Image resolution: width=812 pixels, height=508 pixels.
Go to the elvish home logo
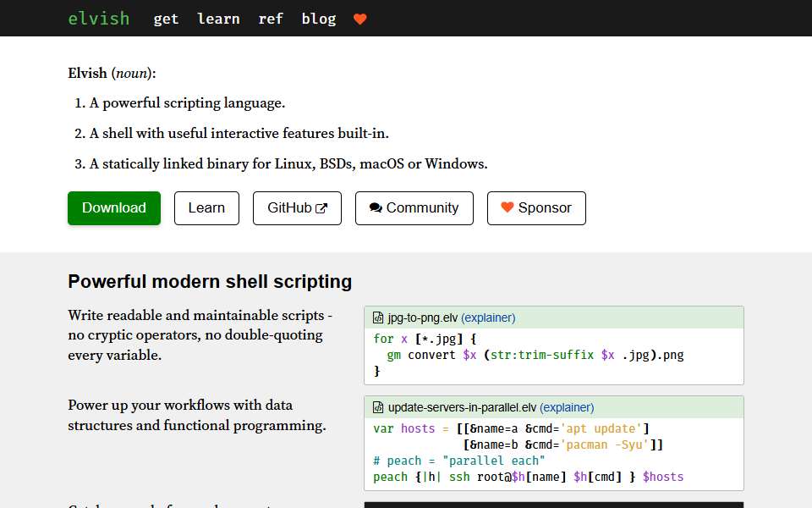(99, 19)
